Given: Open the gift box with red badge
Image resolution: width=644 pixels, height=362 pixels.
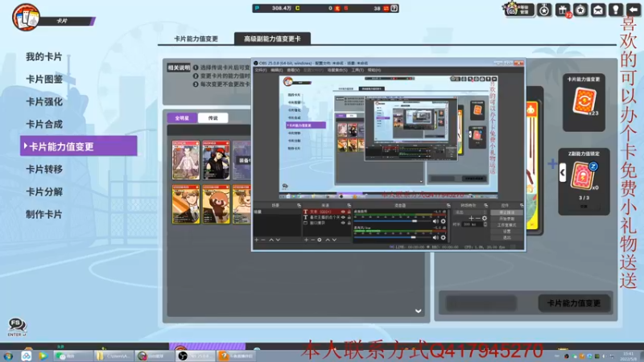Looking at the screenshot, I should (x=563, y=10).
